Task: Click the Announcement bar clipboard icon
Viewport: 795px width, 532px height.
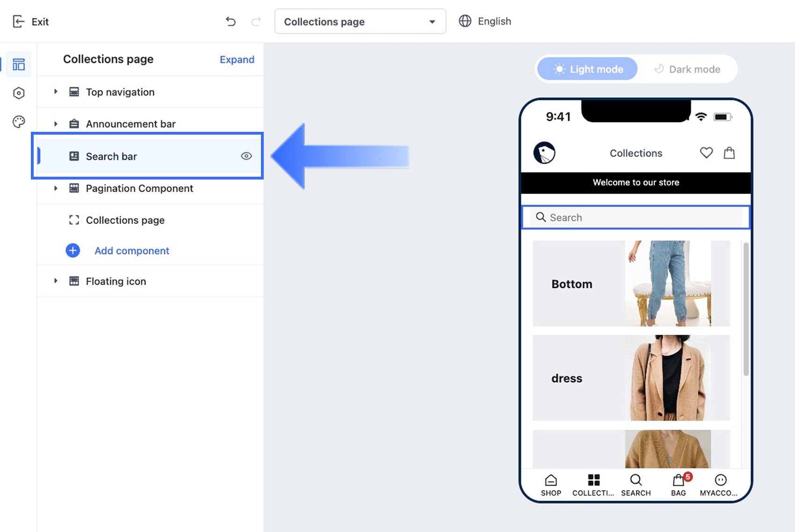Action: coord(74,124)
